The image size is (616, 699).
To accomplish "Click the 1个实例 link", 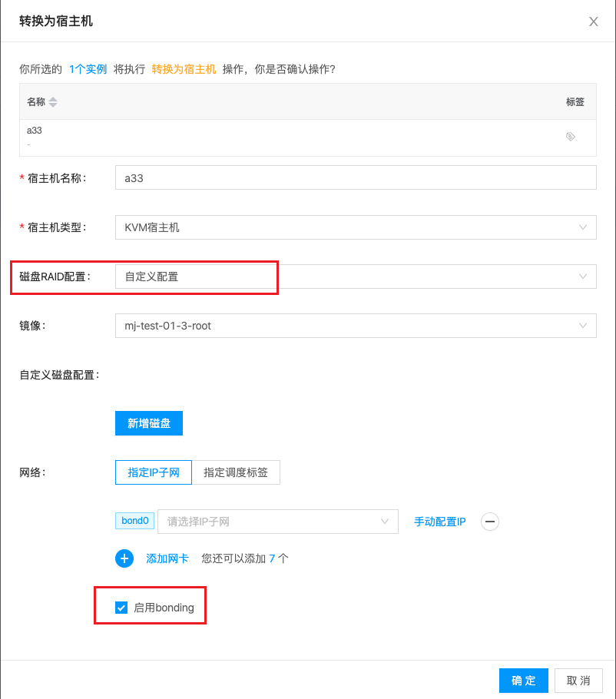I will pos(88,69).
